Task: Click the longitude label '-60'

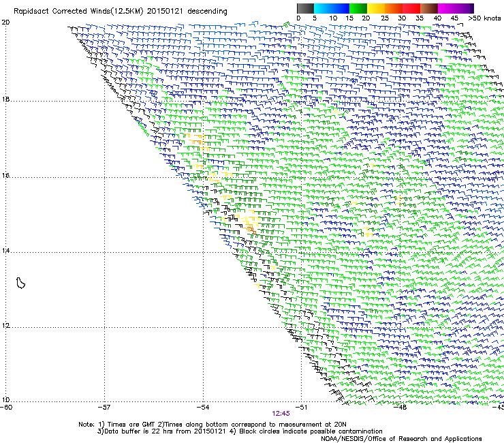Action: pos(6,408)
